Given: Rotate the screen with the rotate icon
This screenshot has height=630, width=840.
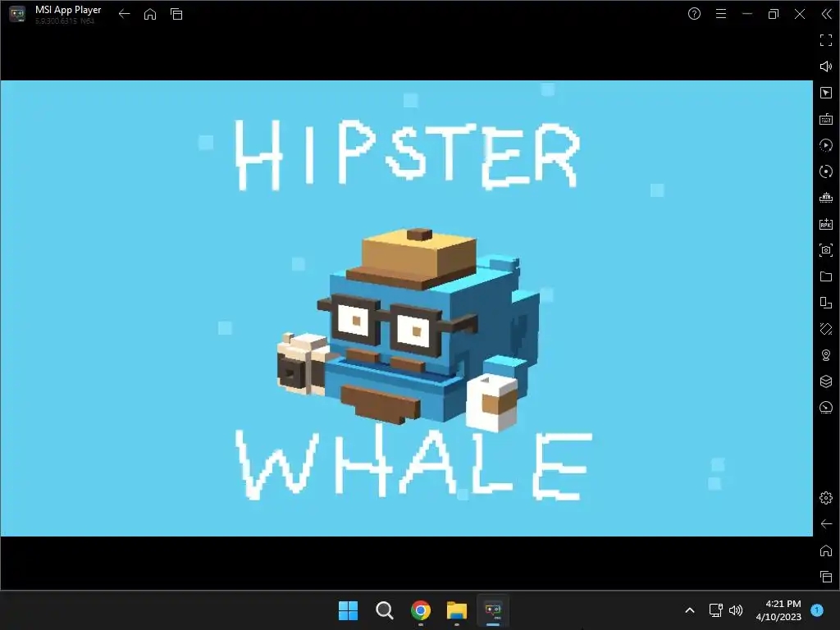Looking at the screenshot, I should click(x=825, y=329).
